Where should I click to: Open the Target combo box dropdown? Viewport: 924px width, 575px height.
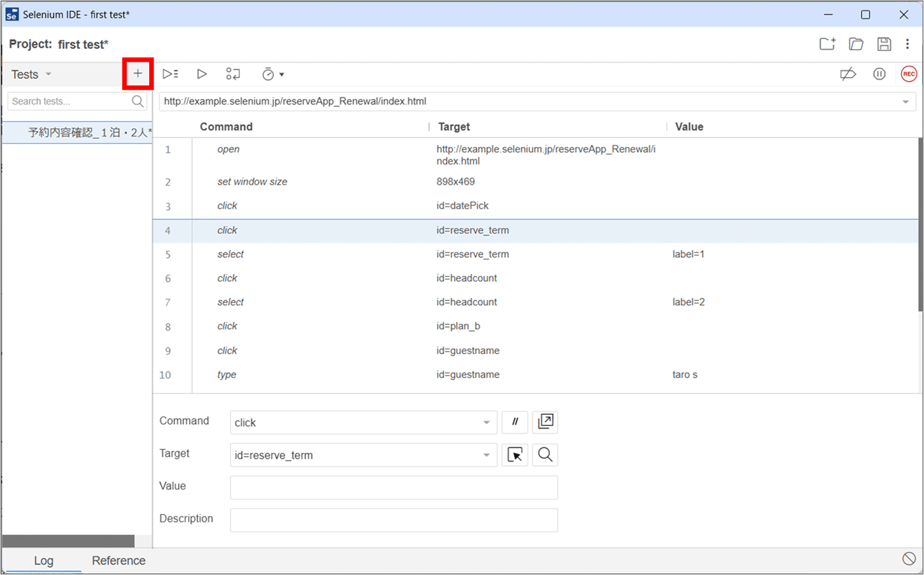coord(486,455)
